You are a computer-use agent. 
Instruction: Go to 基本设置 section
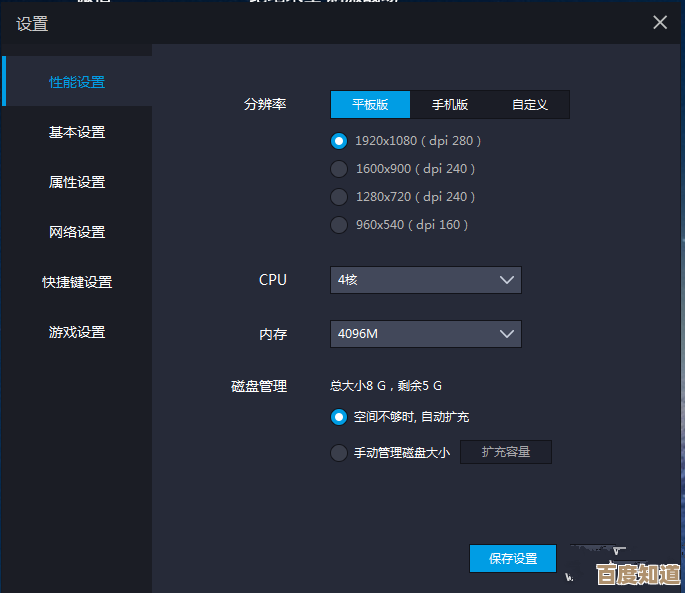pyautogui.click(x=77, y=132)
